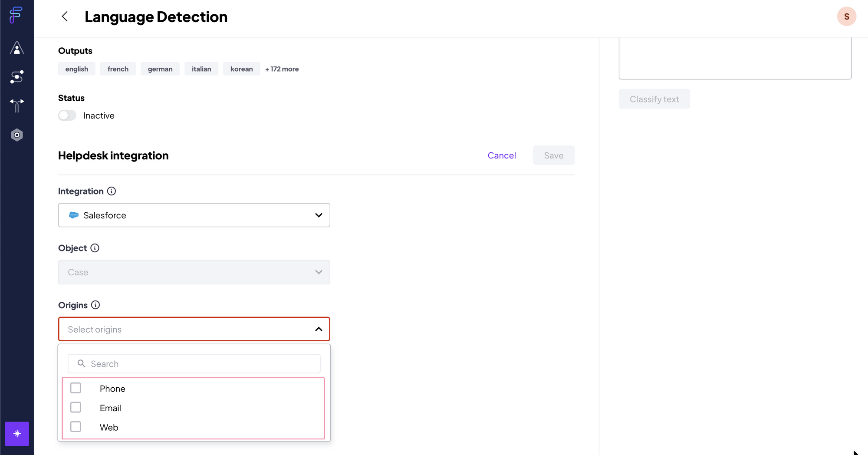This screenshot has width=868, height=455.
Task: Show info for Integration field
Action: click(112, 191)
